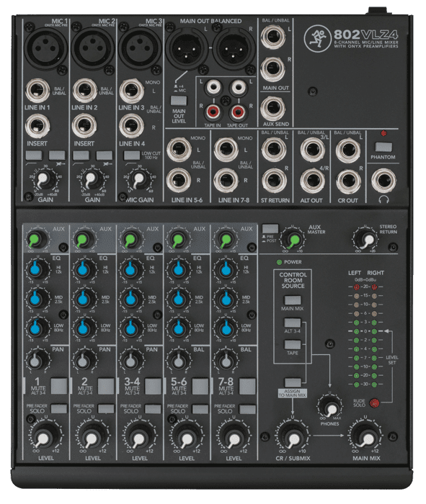The height and width of the screenshot is (504, 426).
Task: Click channel 7-8 green AUX knob
Action: pyautogui.click(x=224, y=240)
